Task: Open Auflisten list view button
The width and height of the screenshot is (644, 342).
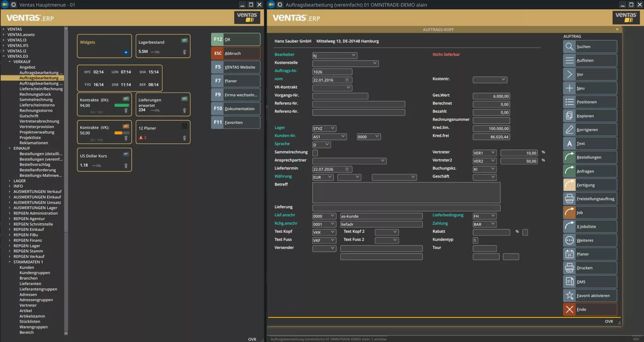Action: (590, 60)
